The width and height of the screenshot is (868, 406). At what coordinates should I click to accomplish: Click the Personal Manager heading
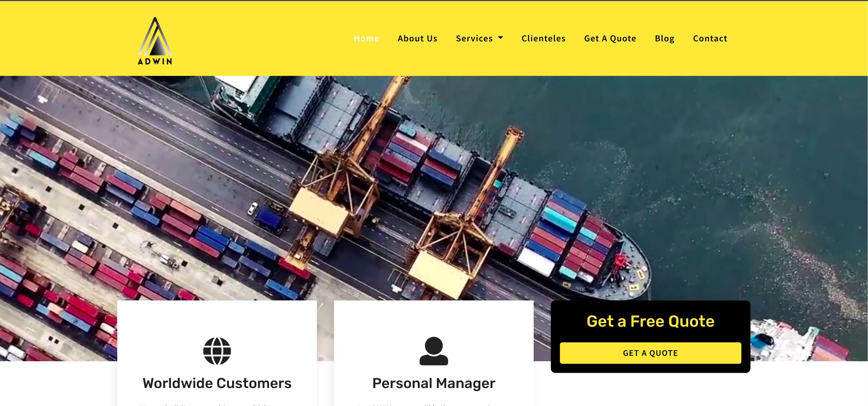click(x=434, y=383)
